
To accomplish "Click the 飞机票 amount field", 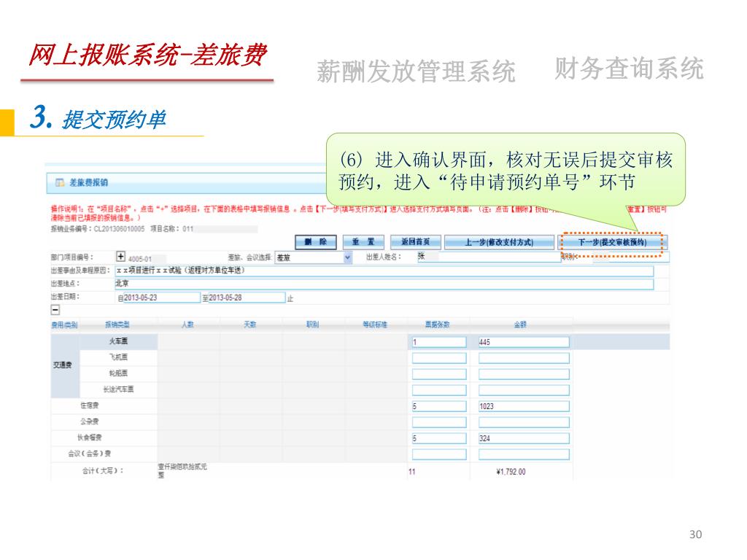I will (524, 358).
